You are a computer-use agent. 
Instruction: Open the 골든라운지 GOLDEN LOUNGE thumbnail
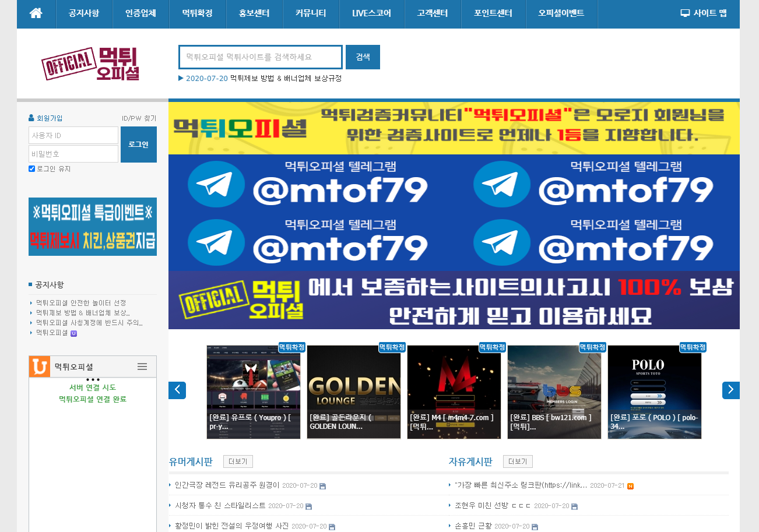(354, 392)
